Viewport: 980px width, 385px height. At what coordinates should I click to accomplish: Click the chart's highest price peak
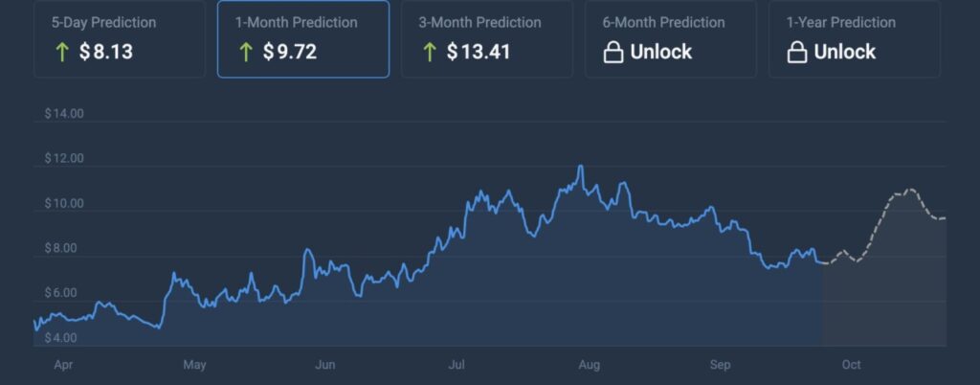pos(581,167)
